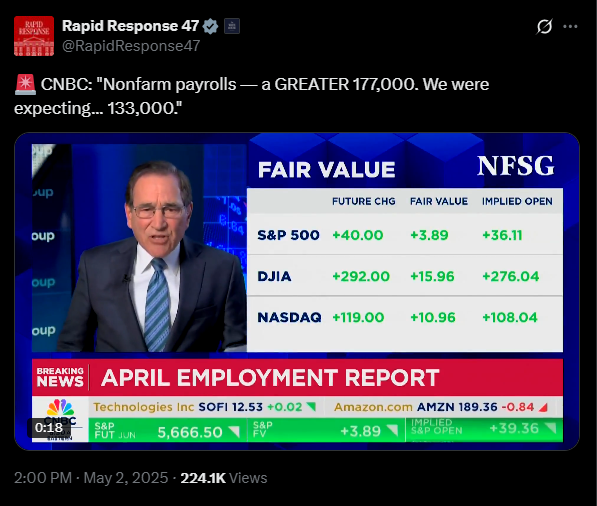Click the S&P 500 +36.11 implied open value
Image resolution: width=597 pixels, height=506 pixels.
tap(502, 235)
